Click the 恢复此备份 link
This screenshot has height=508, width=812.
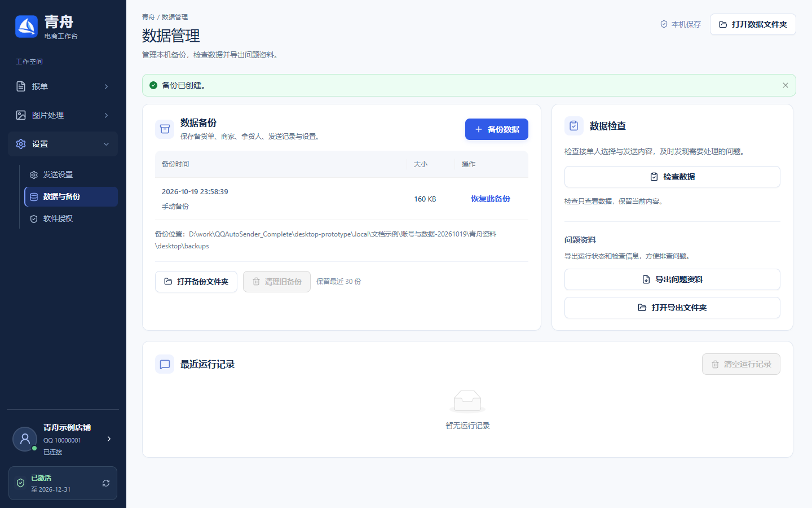point(491,199)
